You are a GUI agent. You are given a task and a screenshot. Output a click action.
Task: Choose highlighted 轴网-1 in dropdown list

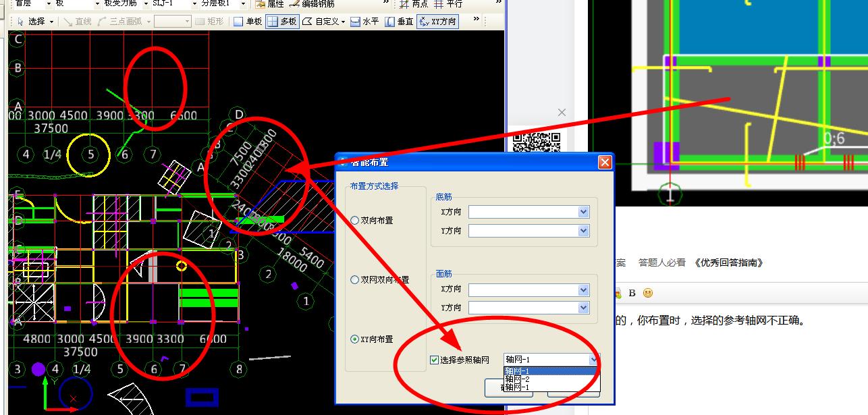click(550, 371)
